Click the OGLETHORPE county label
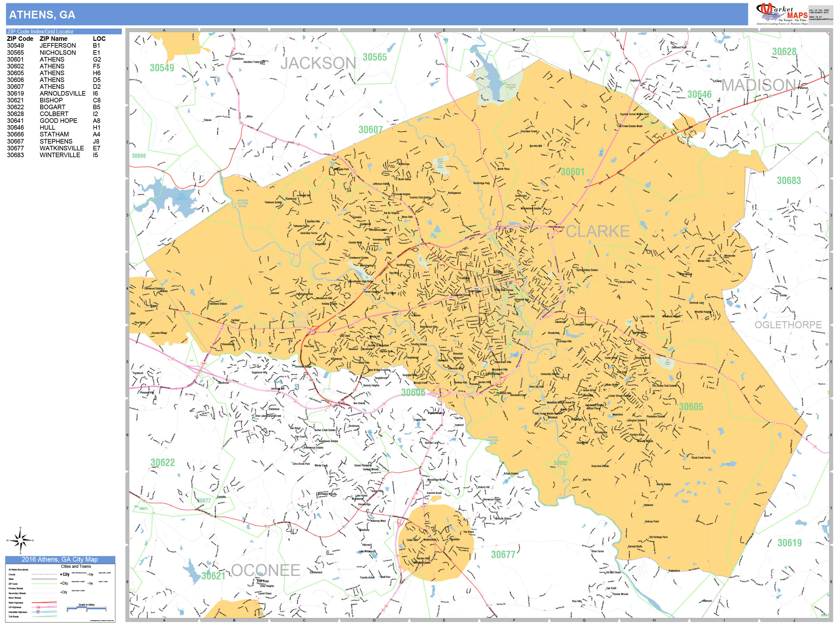Screen dimensions: 840x630 788,325
